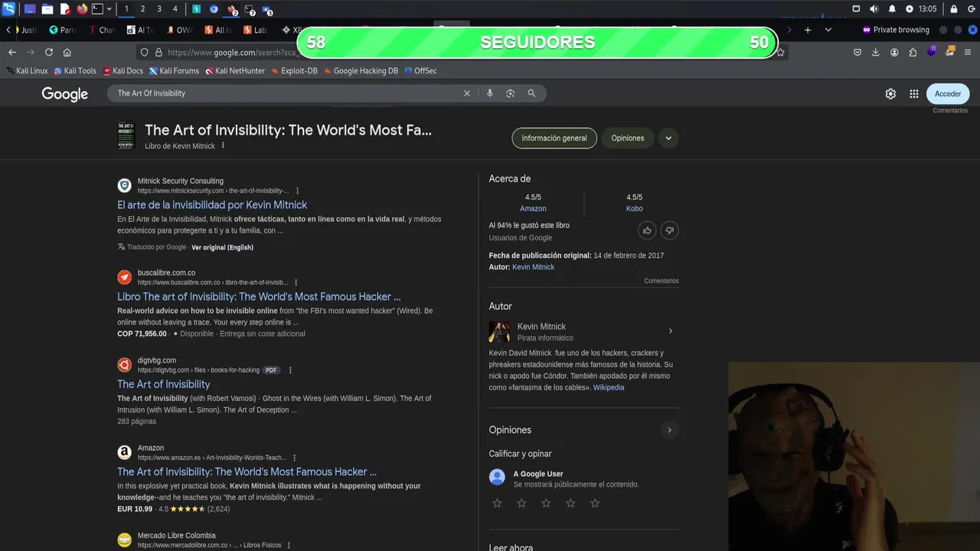980x551 pixels.
Task: Open options menu beside Libro de Kevin Mitnick
Action: click(223, 145)
